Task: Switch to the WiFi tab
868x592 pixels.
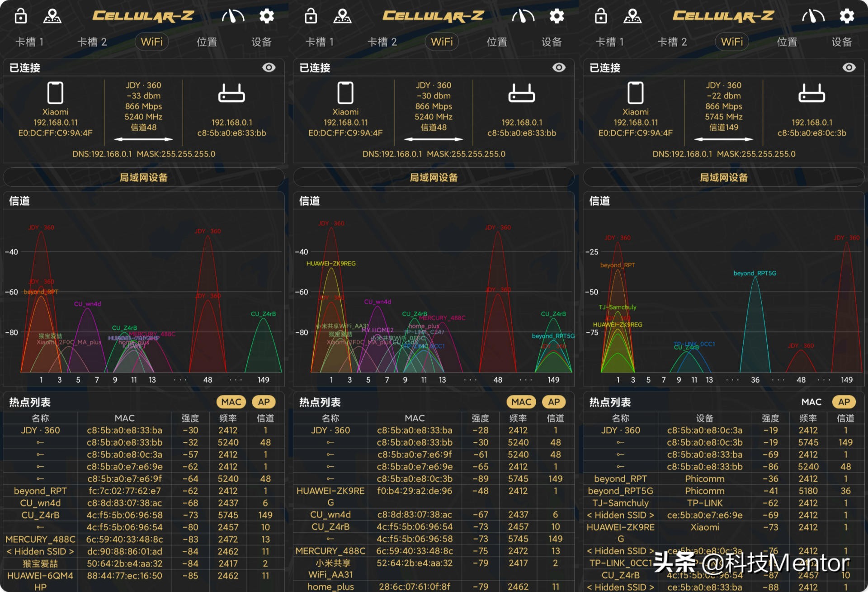Action: pos(152,42)
